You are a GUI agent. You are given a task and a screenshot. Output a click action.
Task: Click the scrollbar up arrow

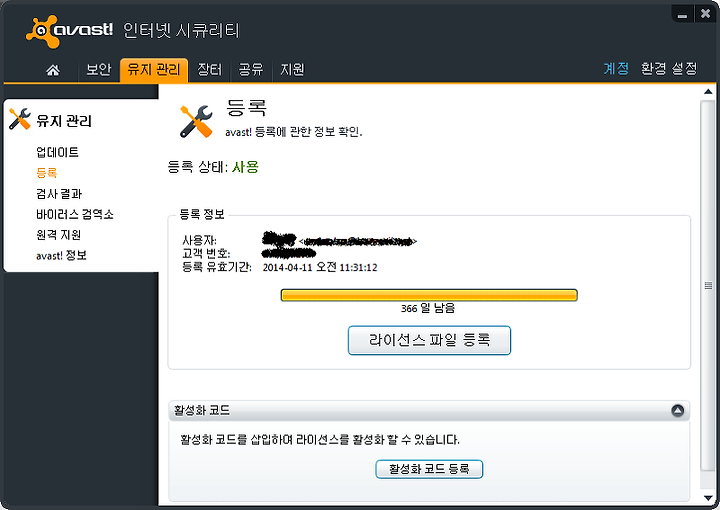tap(708, 92)
